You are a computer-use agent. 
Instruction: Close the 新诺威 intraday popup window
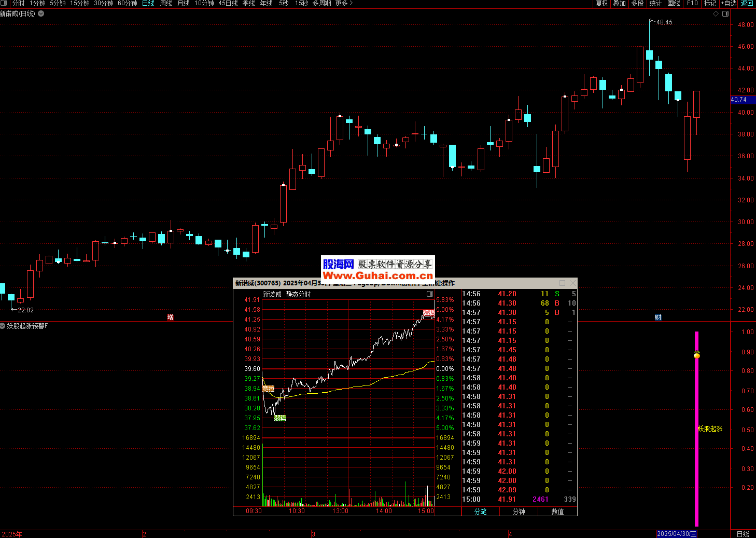[x=572, y=283]
